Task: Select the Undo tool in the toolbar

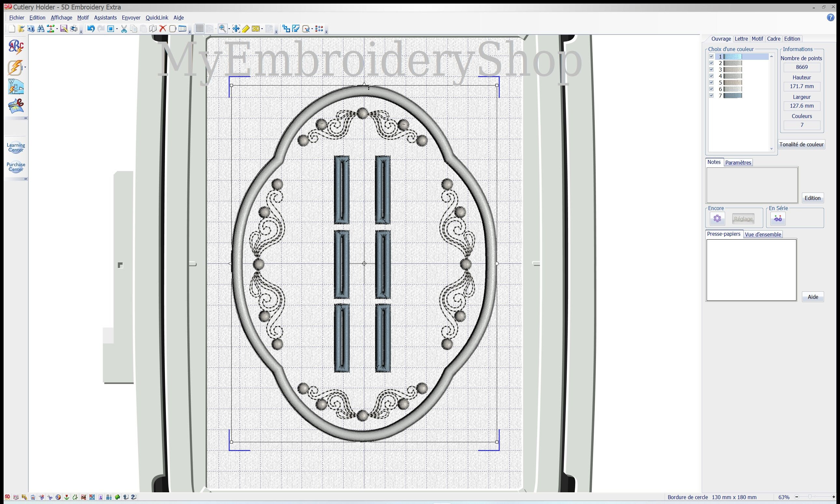Action: point(90,29)
